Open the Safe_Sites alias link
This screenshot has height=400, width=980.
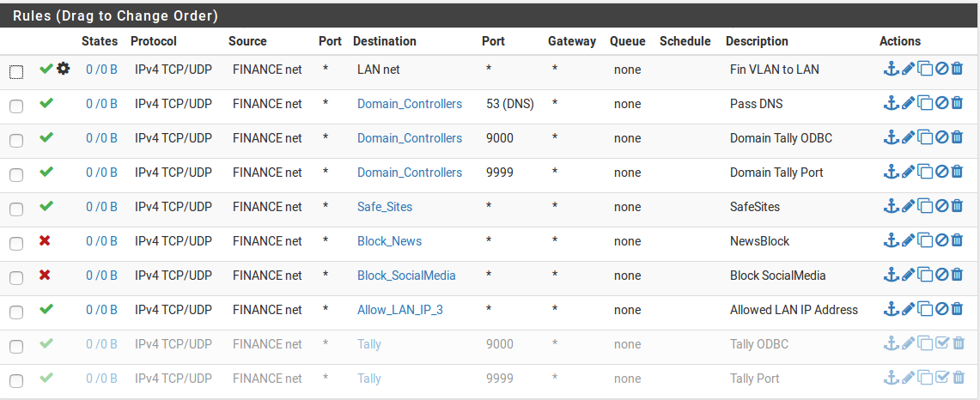[385, 207]
